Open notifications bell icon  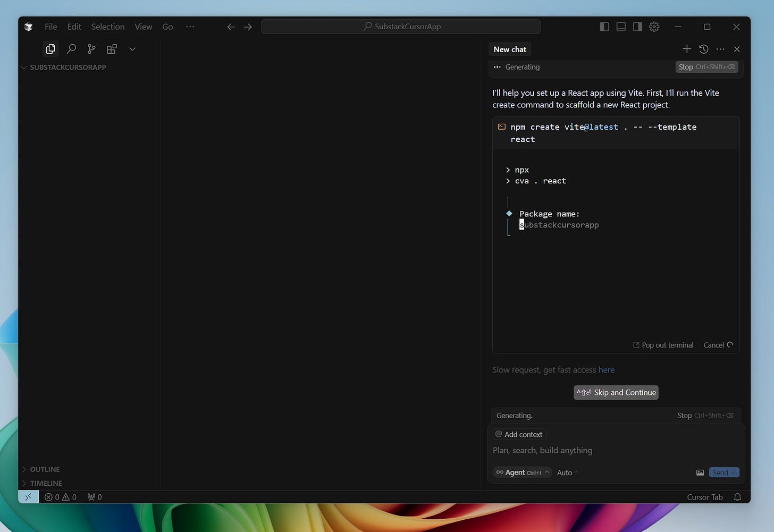[x=737, y=497]
